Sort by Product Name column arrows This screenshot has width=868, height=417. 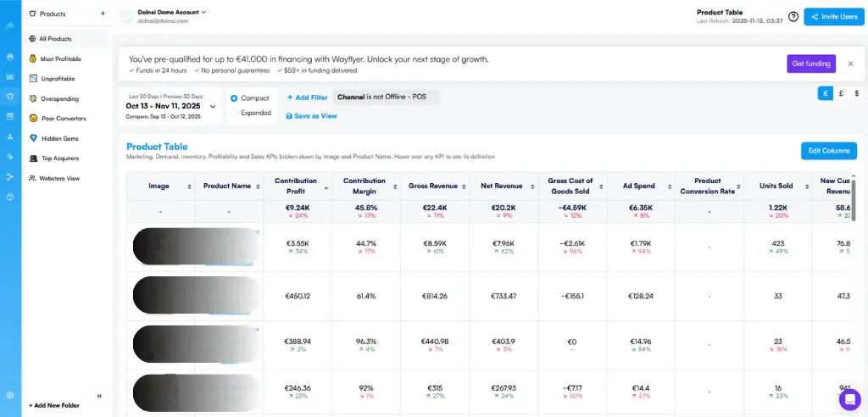[258, 186]
